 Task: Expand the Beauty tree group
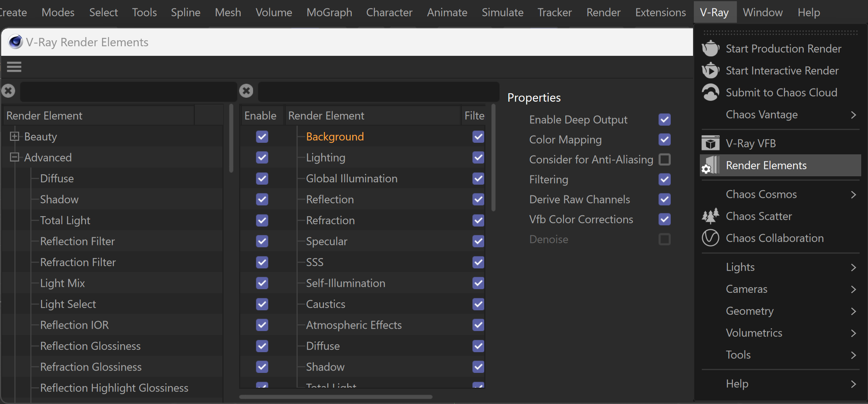(14, 136)
